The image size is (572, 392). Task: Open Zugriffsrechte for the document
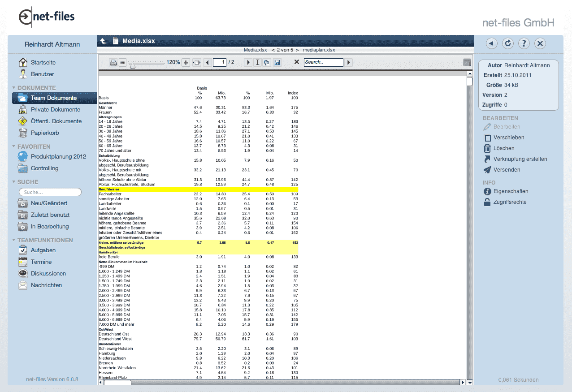click(510, 202)
